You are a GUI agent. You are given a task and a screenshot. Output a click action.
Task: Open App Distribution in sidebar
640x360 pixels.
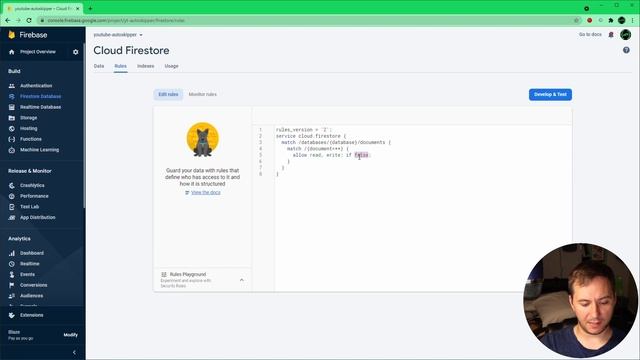tap(38, 218)
